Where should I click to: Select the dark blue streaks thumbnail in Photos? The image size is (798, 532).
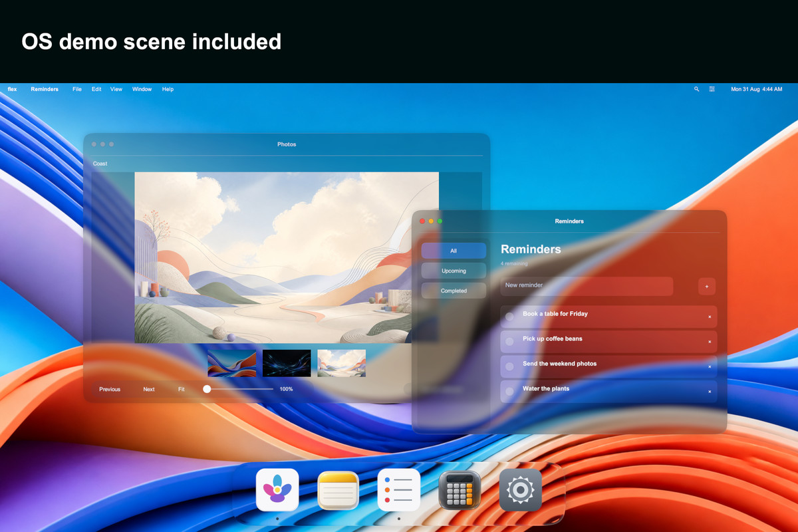coord(287,363)
